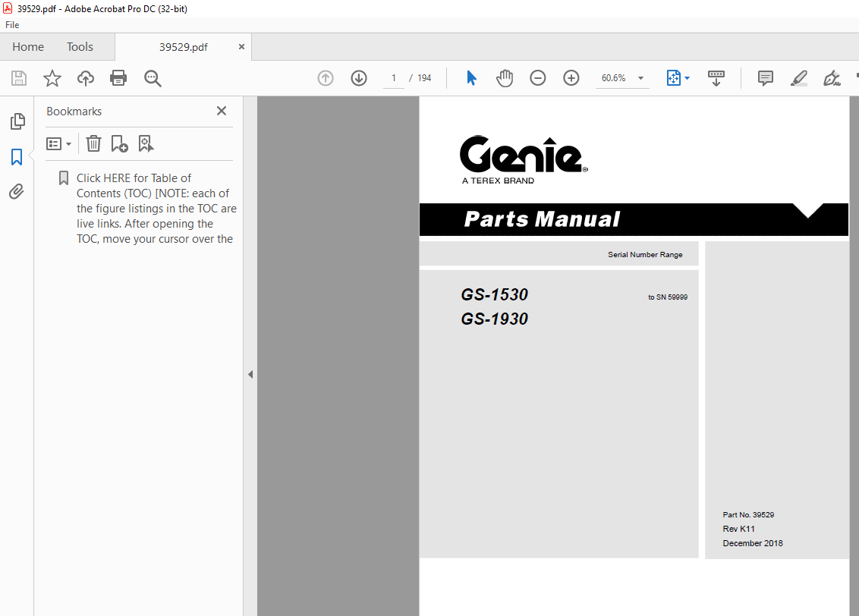Zoom out with minus icon
Screen dimensions: 859x616
[538, 78]
